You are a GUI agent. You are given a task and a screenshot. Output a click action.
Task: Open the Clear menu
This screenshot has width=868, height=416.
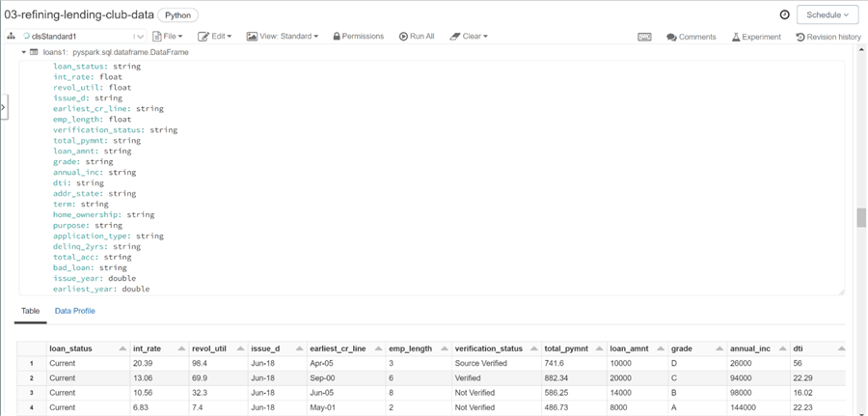coord(469,37)
